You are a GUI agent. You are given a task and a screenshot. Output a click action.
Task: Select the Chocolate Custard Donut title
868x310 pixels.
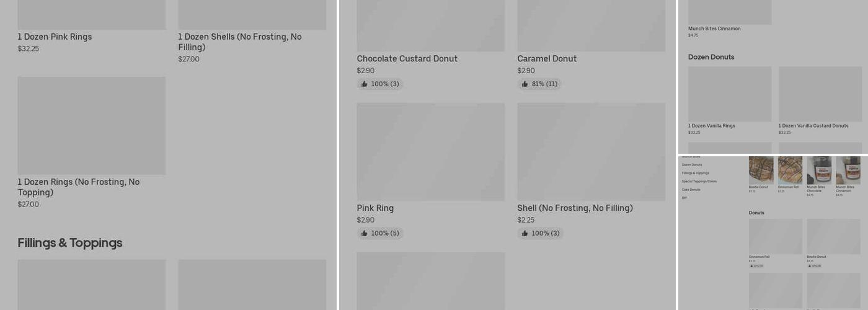point(407,59)
